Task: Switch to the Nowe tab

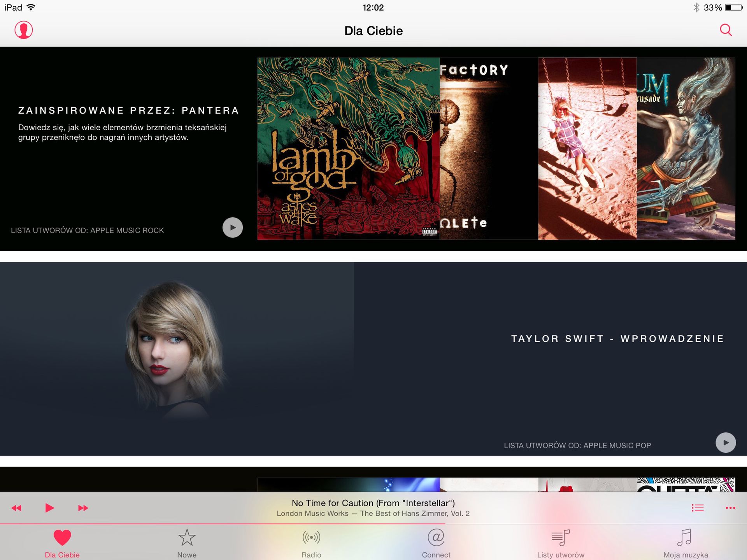Action: (187, 544)
